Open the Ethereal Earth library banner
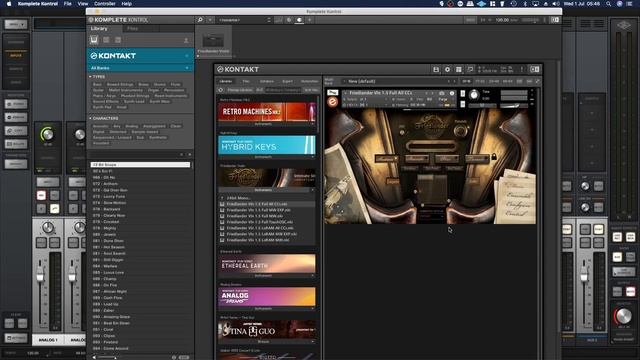Viewport: 640px width, 360px height. pyautogui.click(x=267, y=264)
